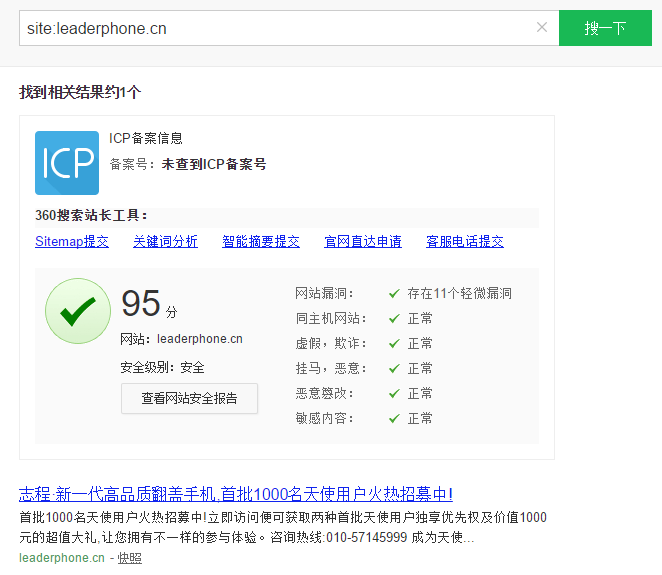Viewport: 662px width, 575px height.
Task: Open the 官网直达申请 link
Action: pyautogui.click(x=363, y=241)
